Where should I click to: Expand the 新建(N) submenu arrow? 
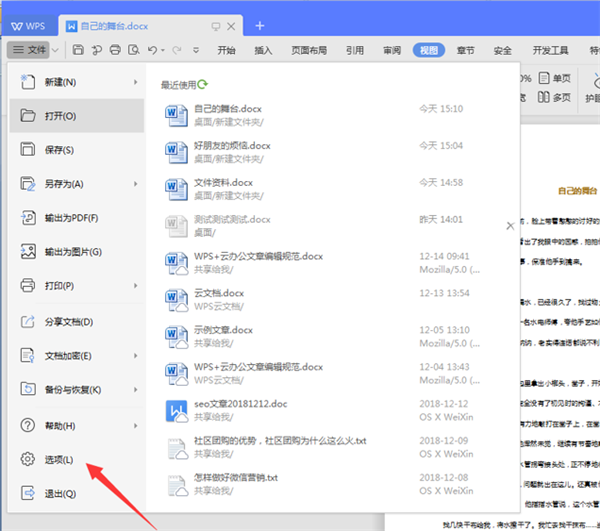point(135,82)
